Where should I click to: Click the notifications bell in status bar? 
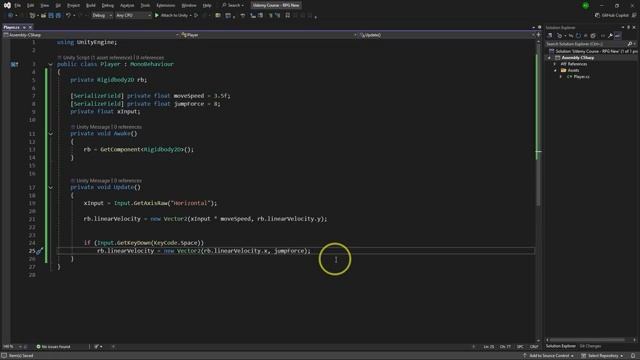(633, 356)
